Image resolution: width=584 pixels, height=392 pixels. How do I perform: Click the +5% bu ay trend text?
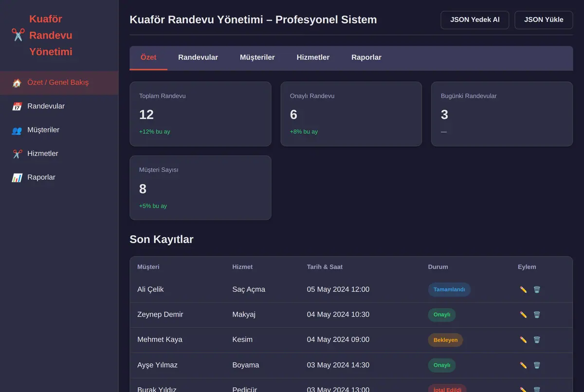coord(153,206)
